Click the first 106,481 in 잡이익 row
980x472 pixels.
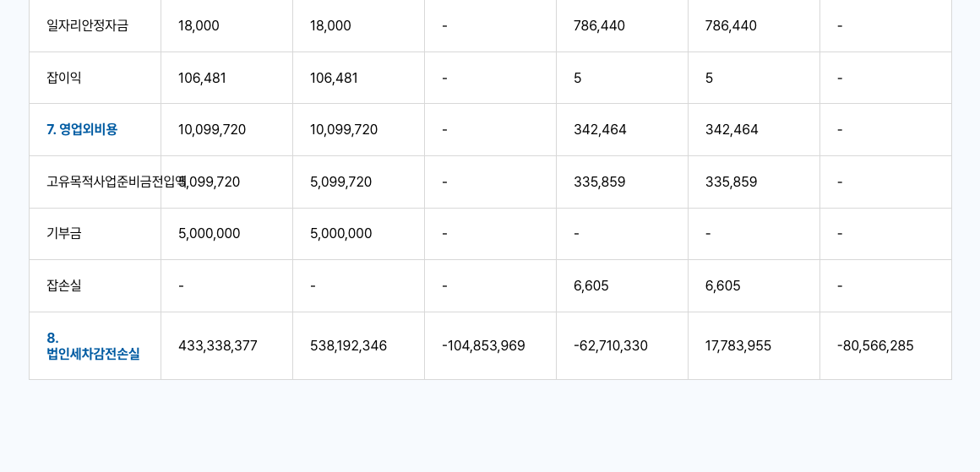[x=202, y=79]
